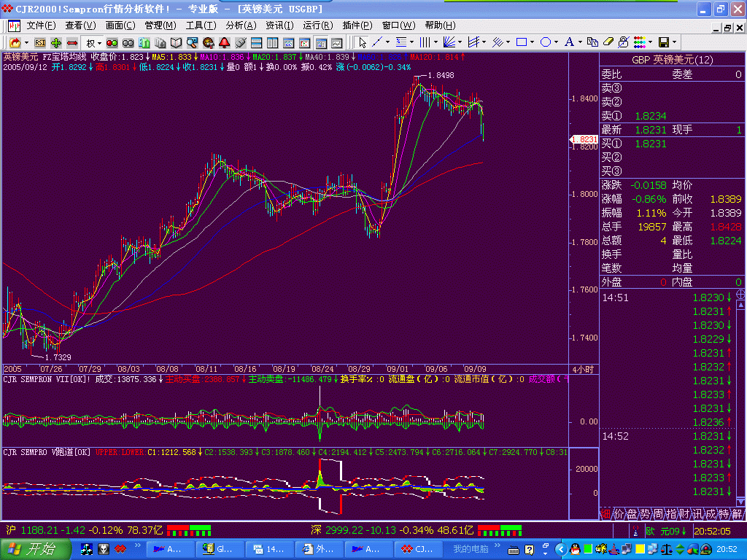The image size is (747, 560).
Task: Select the fan lines drawing tool
Action: click(x=449, y=42)
